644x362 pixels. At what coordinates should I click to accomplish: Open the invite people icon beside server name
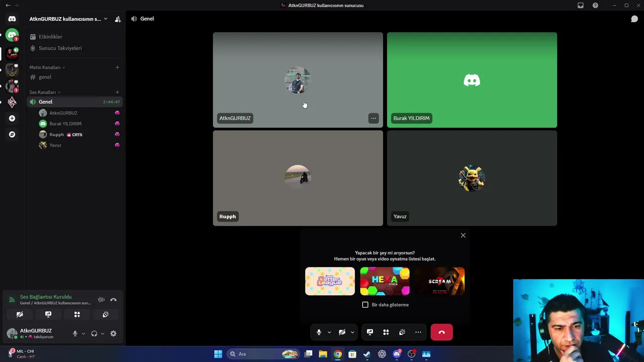118,19
